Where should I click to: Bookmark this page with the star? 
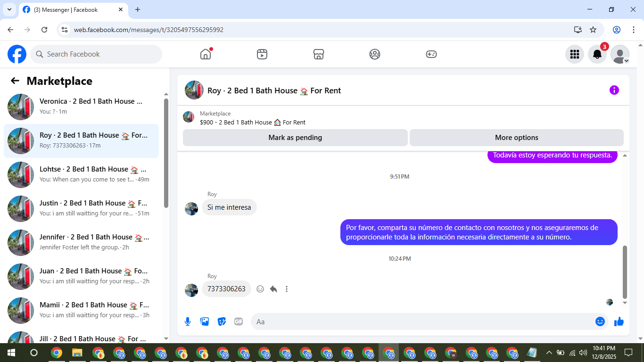pos(593,30)
